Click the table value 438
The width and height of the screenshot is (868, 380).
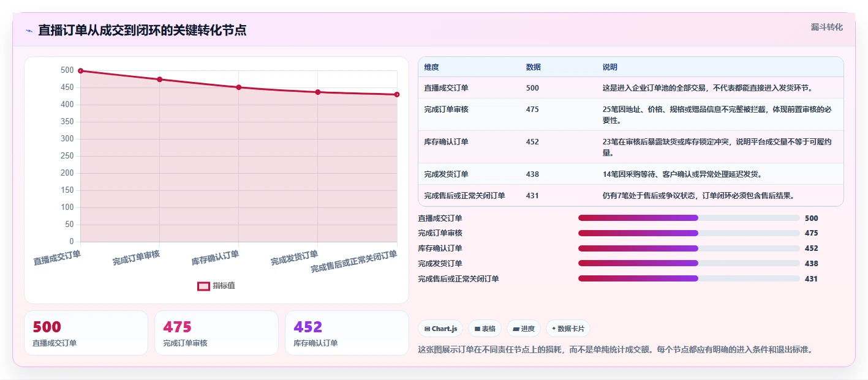pos(532,174)
